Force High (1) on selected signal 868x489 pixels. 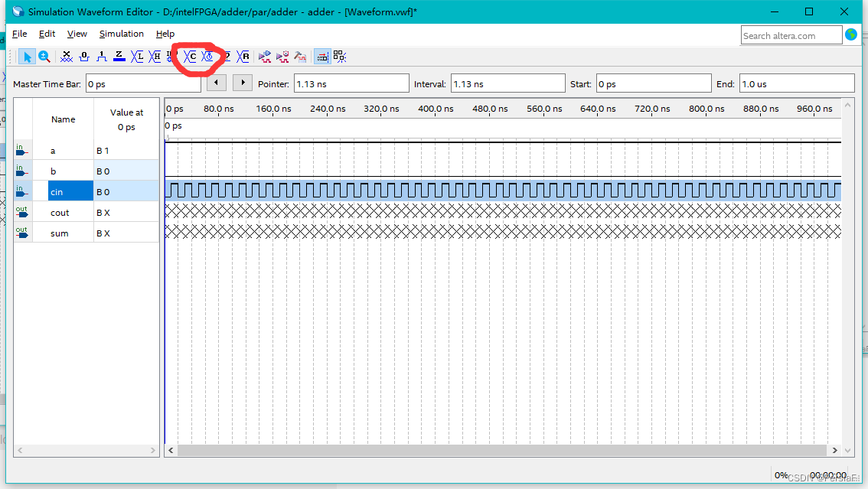point(101,57)
